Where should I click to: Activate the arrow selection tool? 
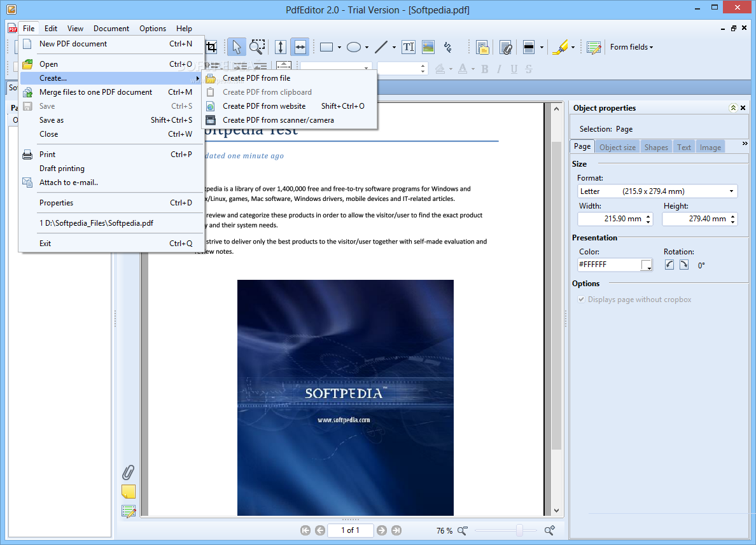236,47
